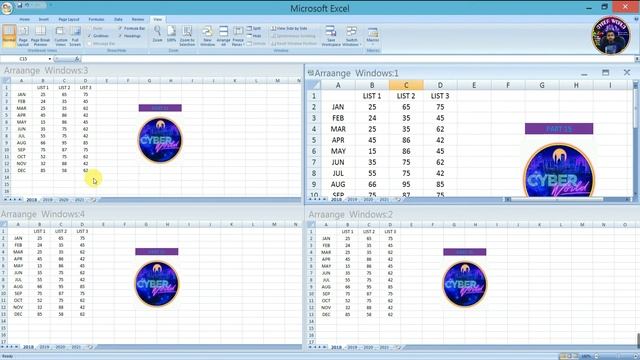Open the Insert ribbon tab
Screen dimensions: 640x360
(44, 19)
